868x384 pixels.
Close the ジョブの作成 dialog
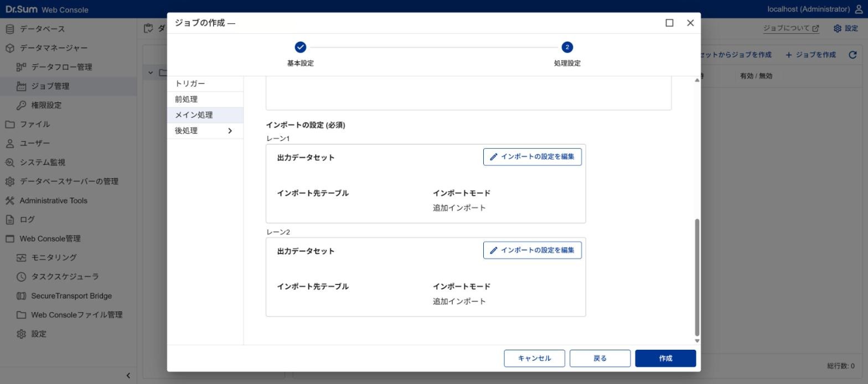[690, 23]
